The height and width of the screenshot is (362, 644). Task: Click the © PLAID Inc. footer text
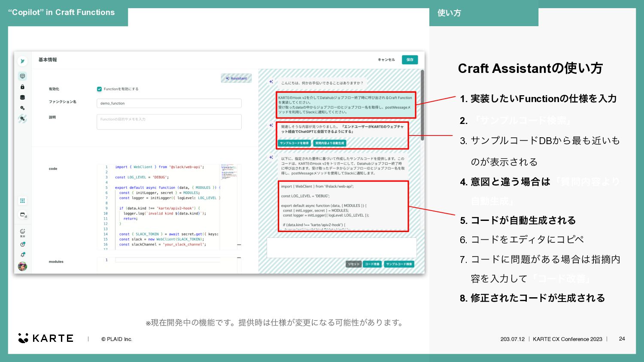point(117,339)
